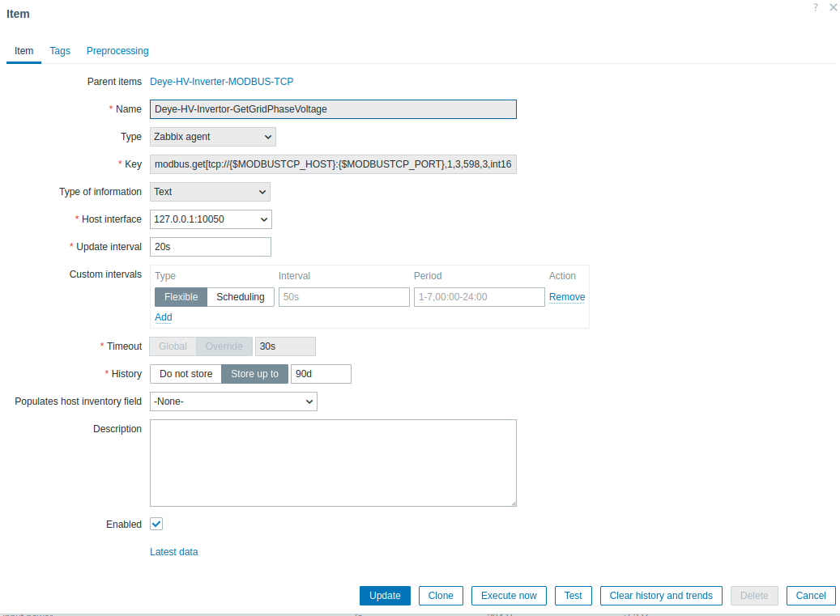Open the Latest data link
The height and width of the screenshot is (616, 840).
point(173,552)
